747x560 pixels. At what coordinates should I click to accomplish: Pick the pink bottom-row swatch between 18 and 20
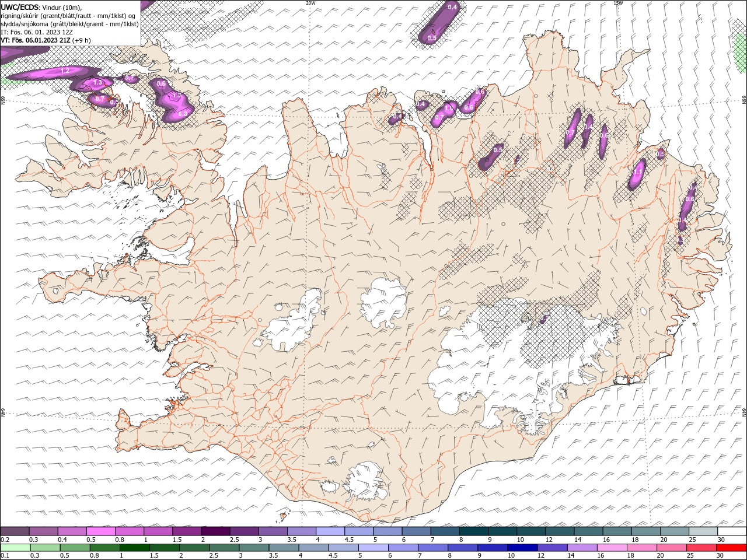[x=642, y=548]
